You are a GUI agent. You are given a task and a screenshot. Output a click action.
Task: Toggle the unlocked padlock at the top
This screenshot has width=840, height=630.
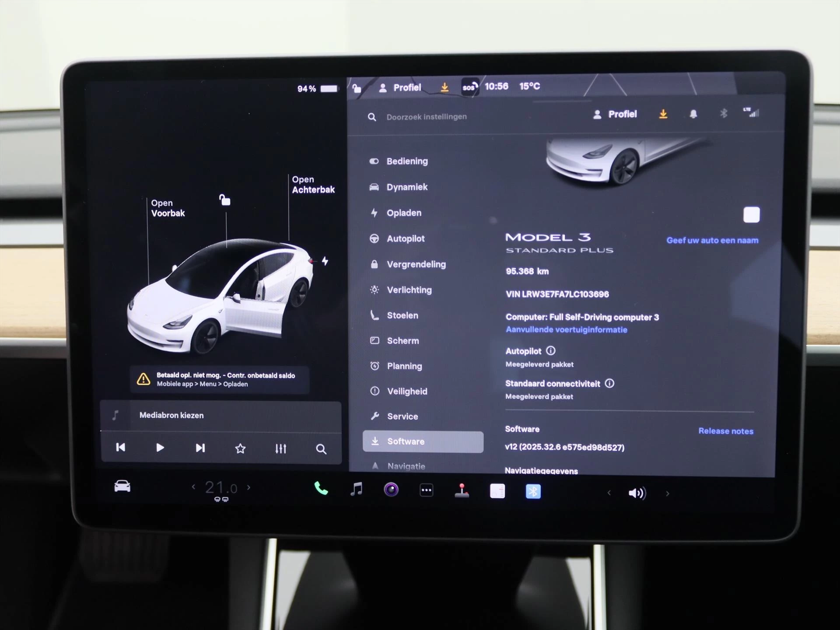(x=356, y=87)
